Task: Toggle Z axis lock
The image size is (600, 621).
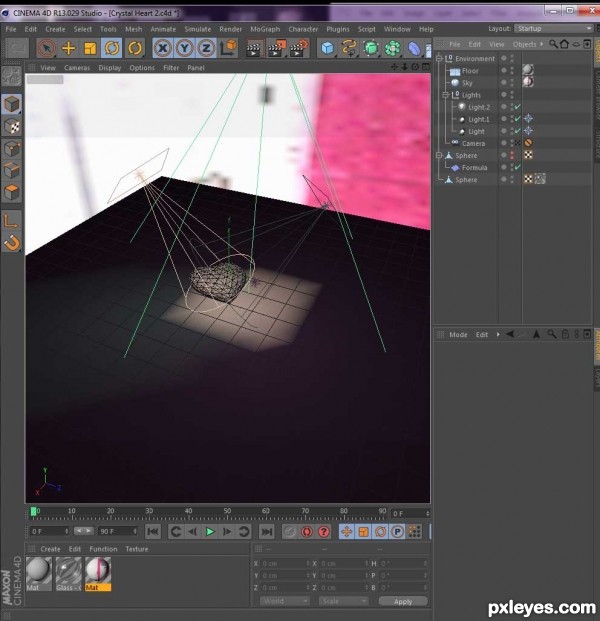Action: tap(206, 48)
